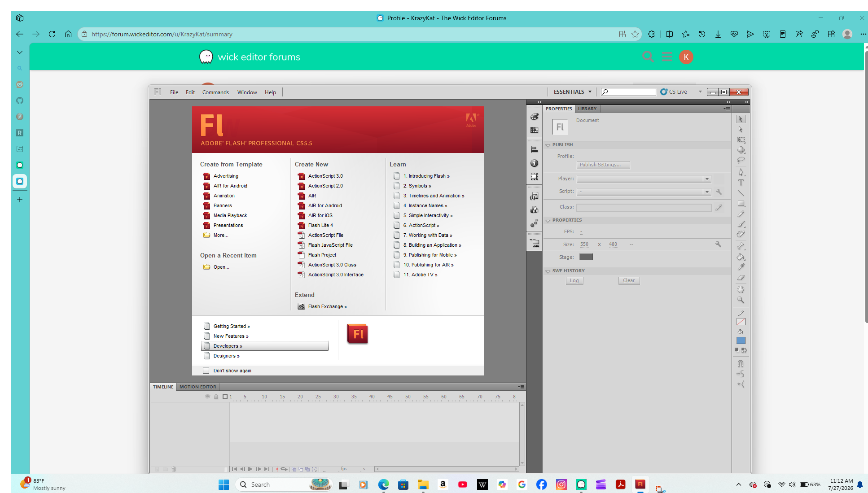Viewport: 868px width, 493px height.
Task: Open the Transform panel icon
Action: click(x=534, y=177)
